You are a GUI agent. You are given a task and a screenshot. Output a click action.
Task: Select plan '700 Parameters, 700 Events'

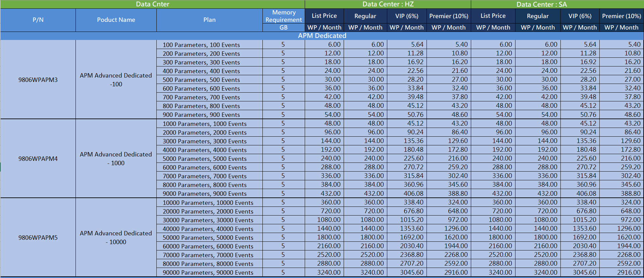click(x=209, y=97)
